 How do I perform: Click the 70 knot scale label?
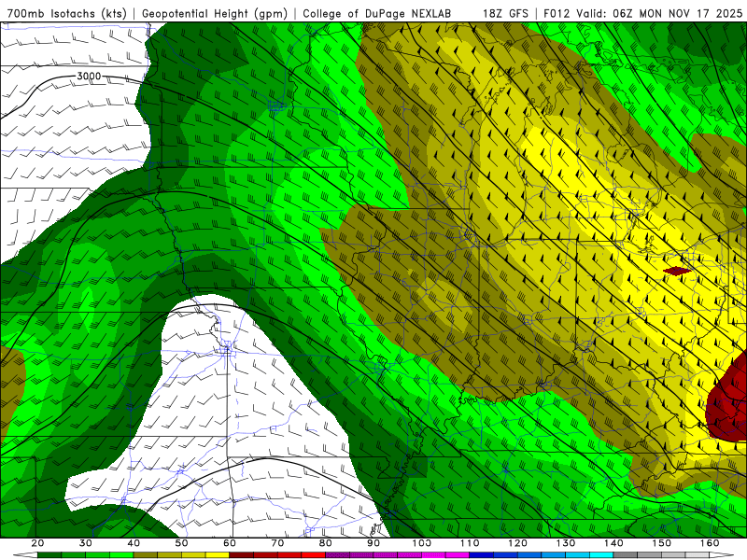(x=277, y=543)
